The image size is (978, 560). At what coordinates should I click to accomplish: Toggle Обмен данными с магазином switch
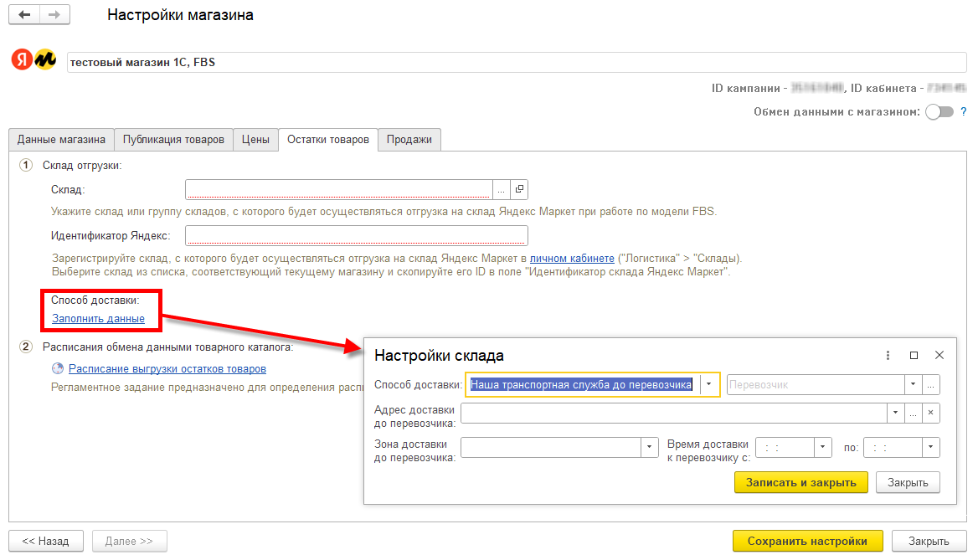(x=939, y=112)
